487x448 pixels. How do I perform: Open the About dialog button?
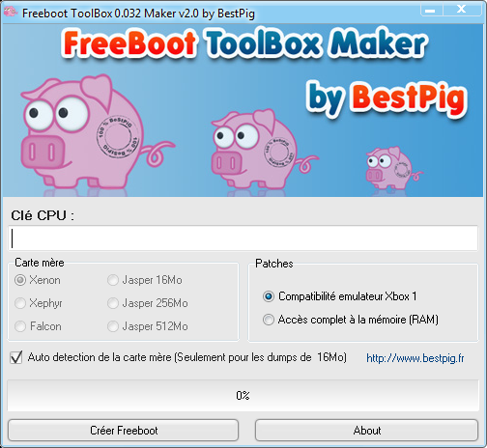366,431
